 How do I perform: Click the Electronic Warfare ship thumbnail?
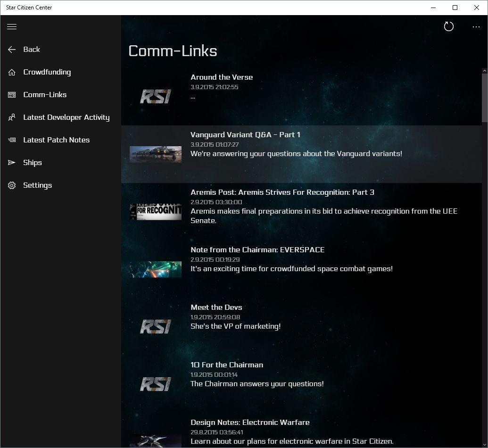point(156,441)
